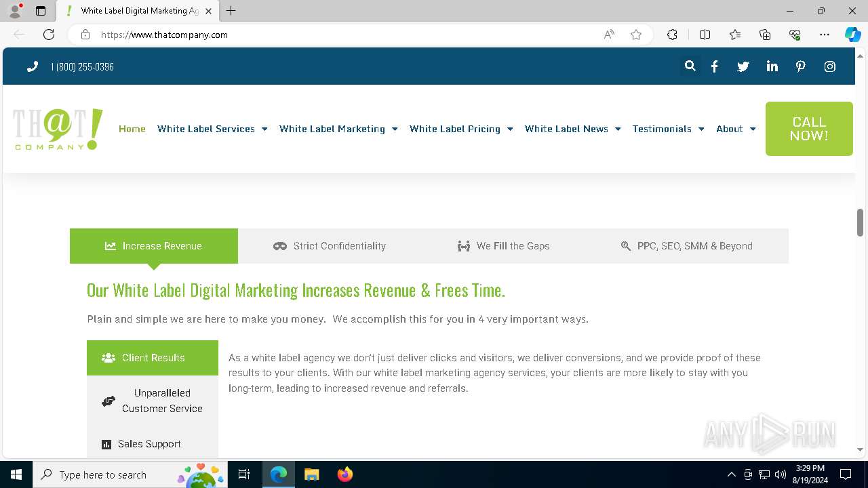This screenshot has height=488, width=868.
Task: Open the LinkedIn profile icon
Action: coord(772,66)
